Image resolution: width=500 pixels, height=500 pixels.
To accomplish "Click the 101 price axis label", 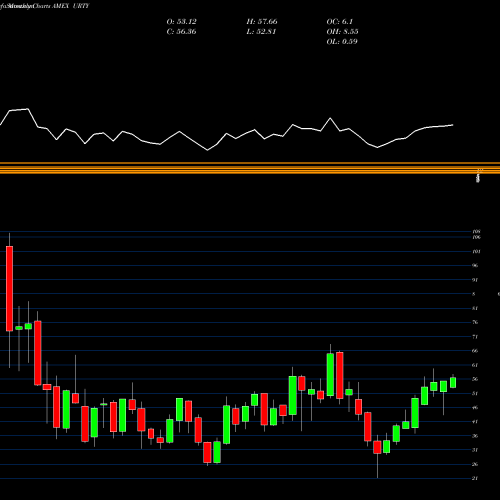I will [x=476, y=251].
